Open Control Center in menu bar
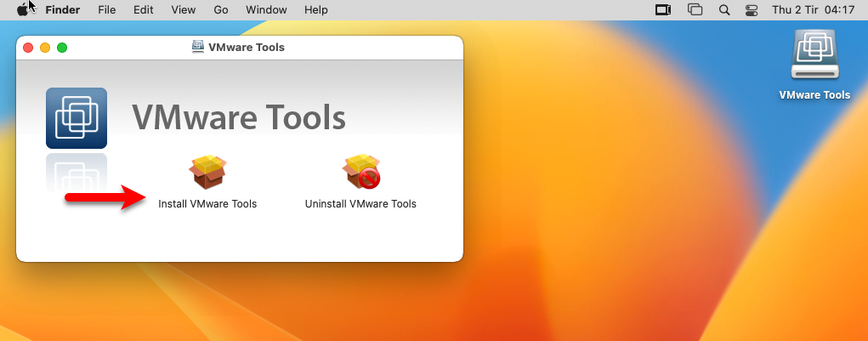 pyautogui.click(x=752, y=10)
